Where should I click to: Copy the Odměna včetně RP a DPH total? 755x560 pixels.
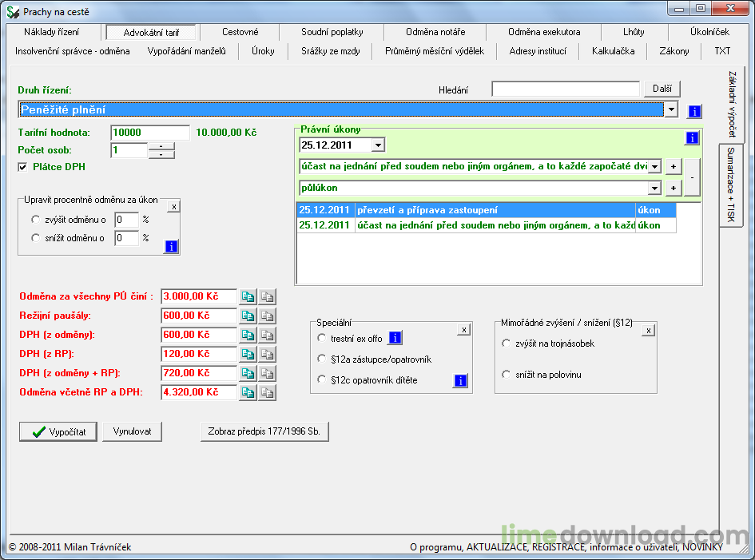point(248,392)
